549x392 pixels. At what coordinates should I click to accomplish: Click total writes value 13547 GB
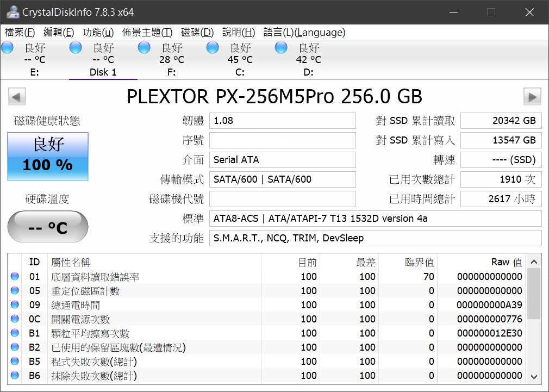[501, 140]
